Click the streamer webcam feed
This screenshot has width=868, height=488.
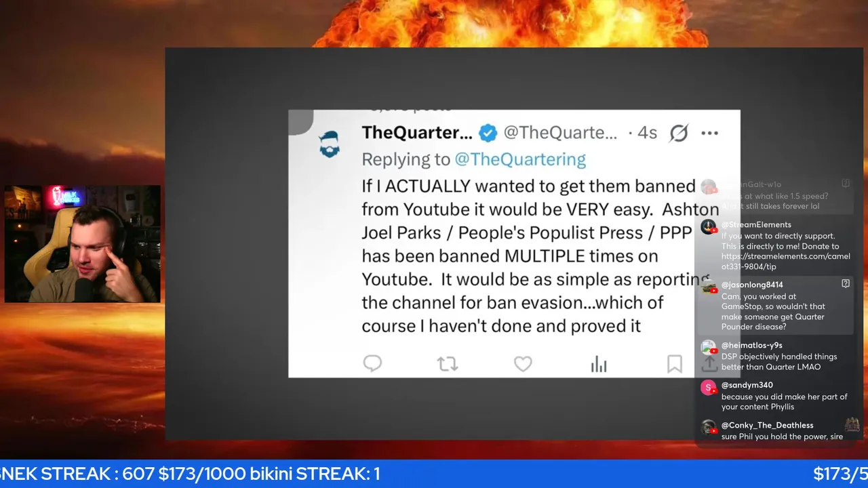[83, 244]
